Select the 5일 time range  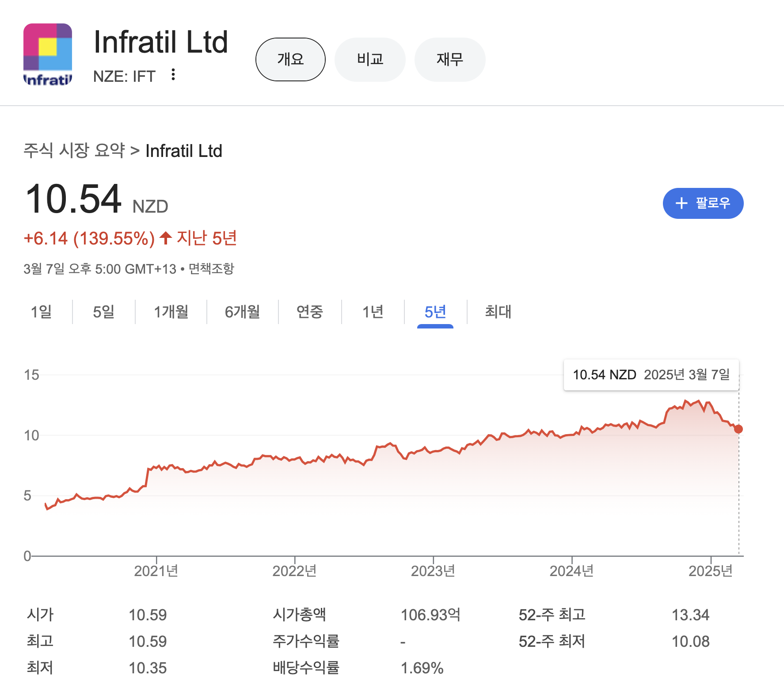click(x=103, y=312)
